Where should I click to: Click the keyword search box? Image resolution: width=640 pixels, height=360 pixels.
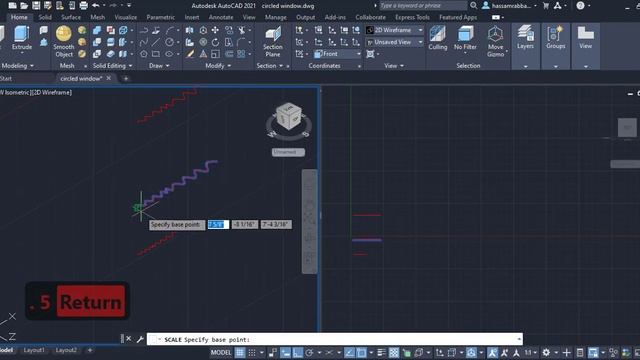tap(423, 6)
